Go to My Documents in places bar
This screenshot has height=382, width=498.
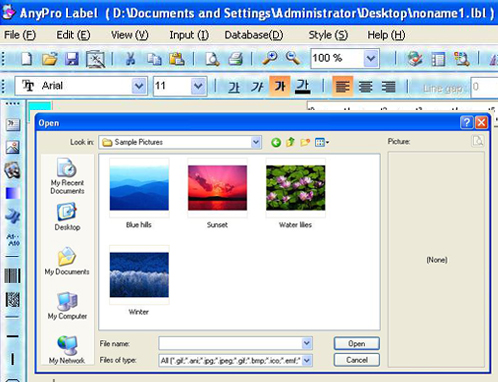click(67, 261)
